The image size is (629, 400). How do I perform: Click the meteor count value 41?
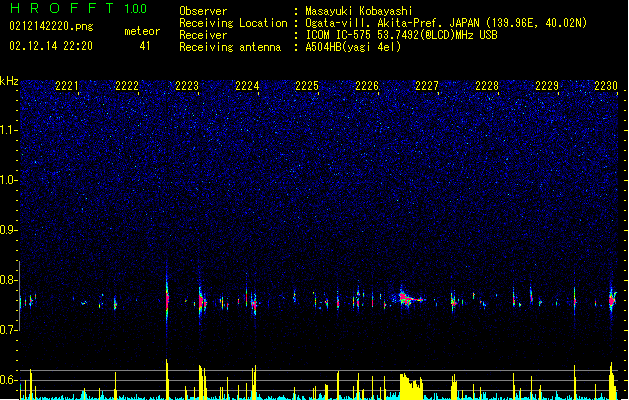145,46
